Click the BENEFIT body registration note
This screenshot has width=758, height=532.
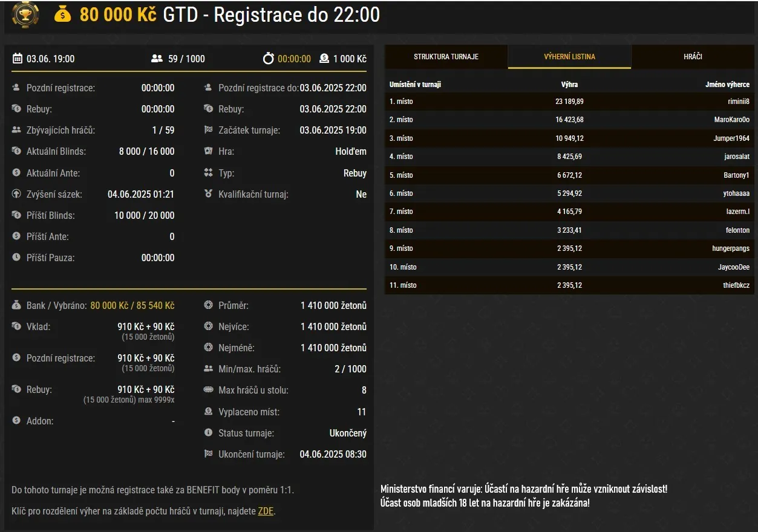[152, 490]
